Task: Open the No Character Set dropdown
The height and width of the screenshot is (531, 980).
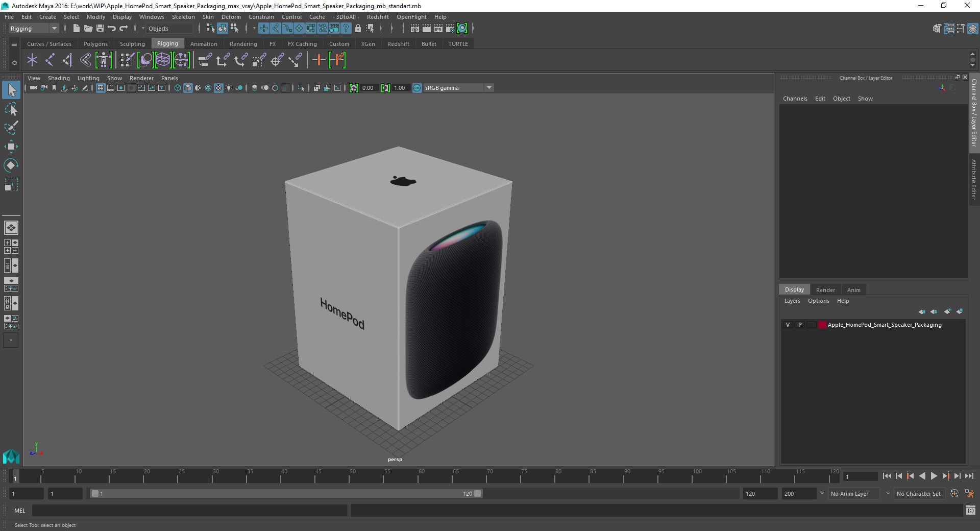Action: click(x=920, y=494)
